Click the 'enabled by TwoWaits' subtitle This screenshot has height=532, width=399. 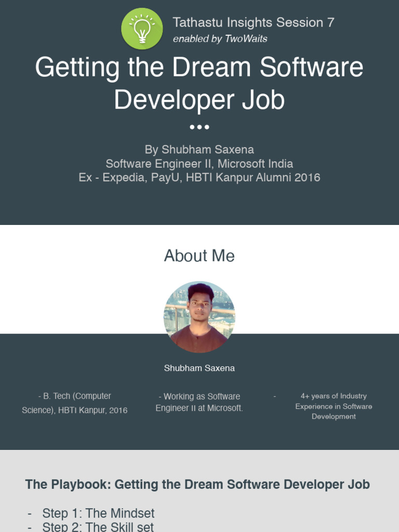point(220,38)
